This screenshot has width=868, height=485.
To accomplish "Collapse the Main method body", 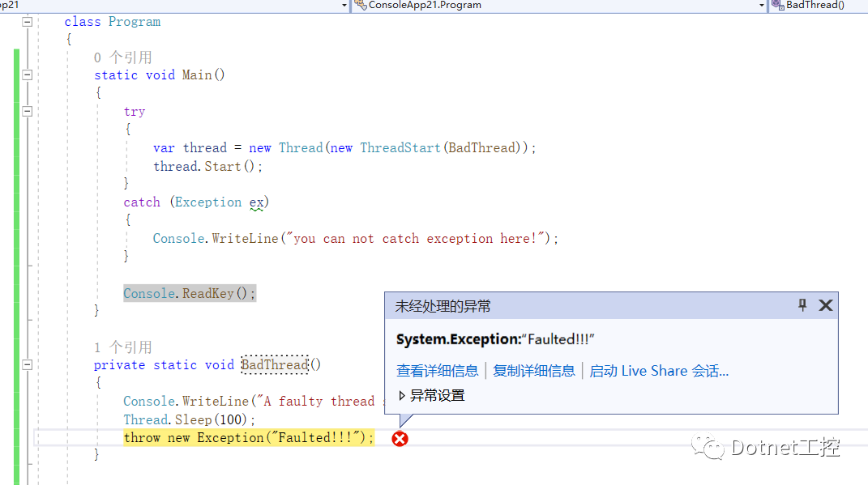I will (x=27, y=74).
